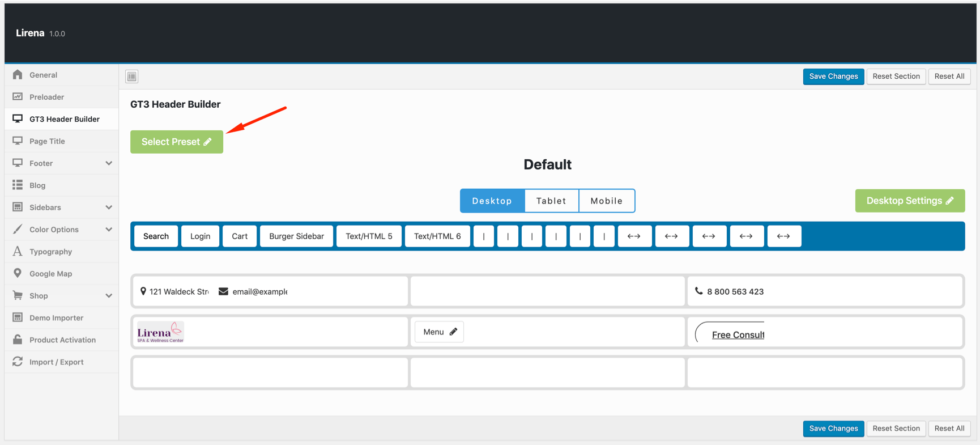Click the envelope email icon

223,291
